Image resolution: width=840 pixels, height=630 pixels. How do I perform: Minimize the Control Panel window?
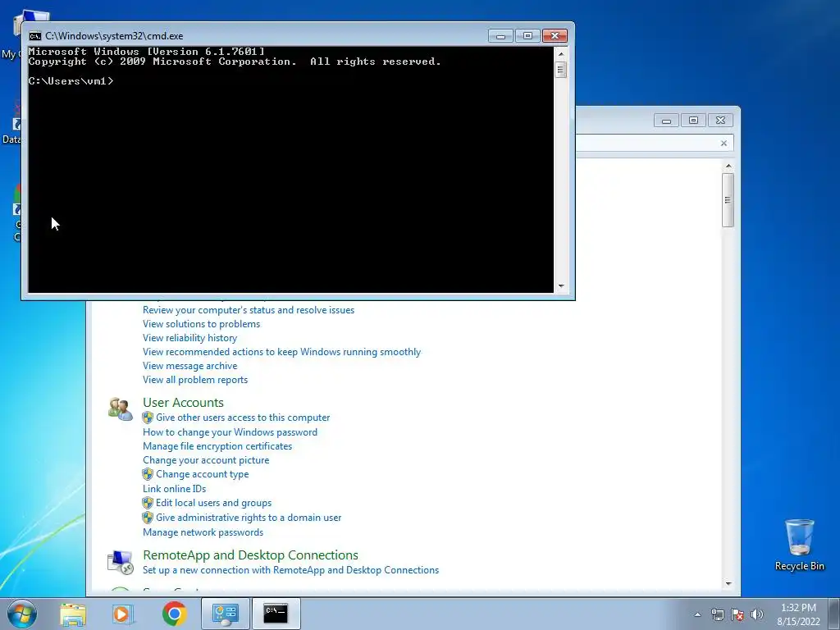pos(666,121)
